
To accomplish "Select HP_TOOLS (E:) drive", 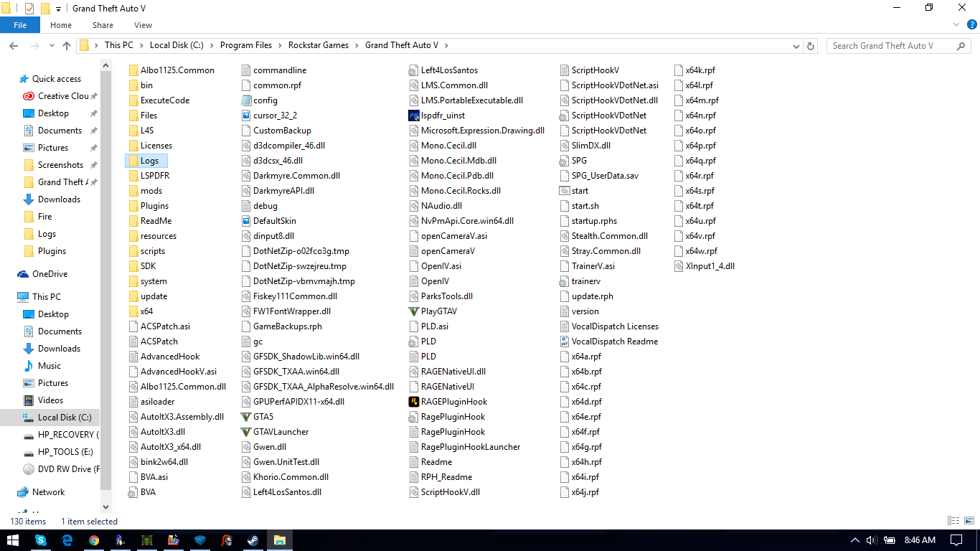I will point(65,452).
